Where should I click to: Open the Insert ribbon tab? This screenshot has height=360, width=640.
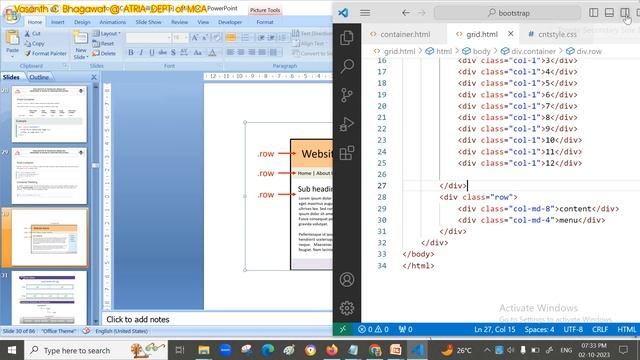point(57,22)
